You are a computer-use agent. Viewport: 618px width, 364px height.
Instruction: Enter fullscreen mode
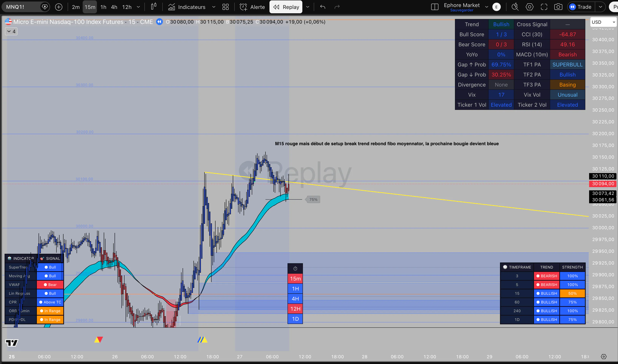[x=544, y=7]
